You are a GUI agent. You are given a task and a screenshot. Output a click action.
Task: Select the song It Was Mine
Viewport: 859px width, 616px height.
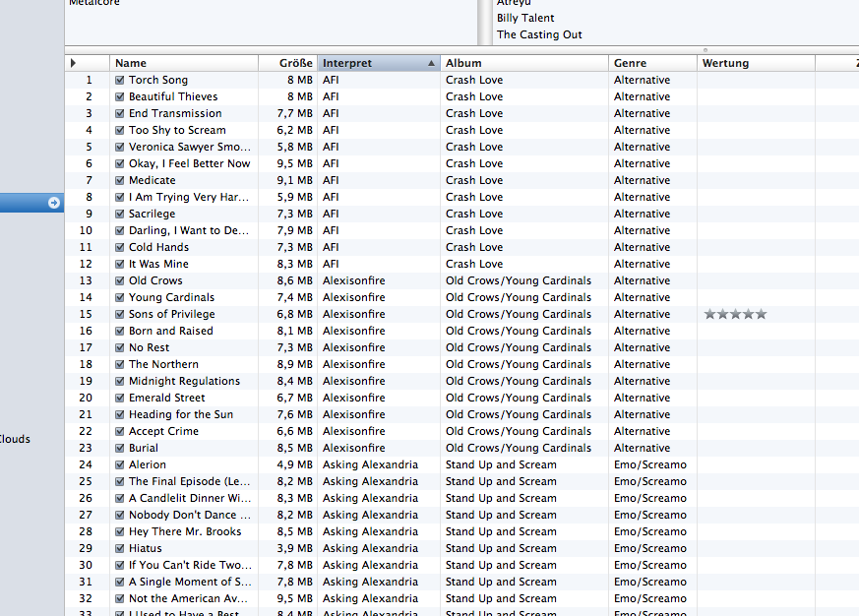pyautogui.click(x=158, y=264)
